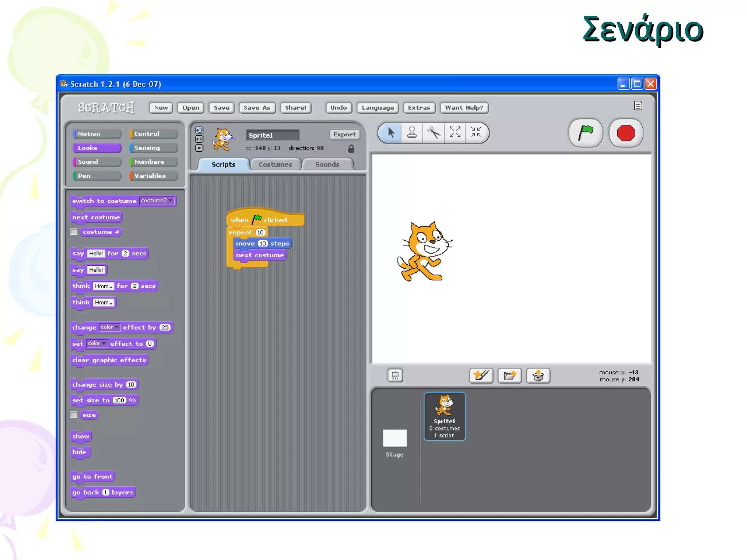Click the Sprite1 name input field
Viewport: 747px width, 560px height.
pos(272,135)
